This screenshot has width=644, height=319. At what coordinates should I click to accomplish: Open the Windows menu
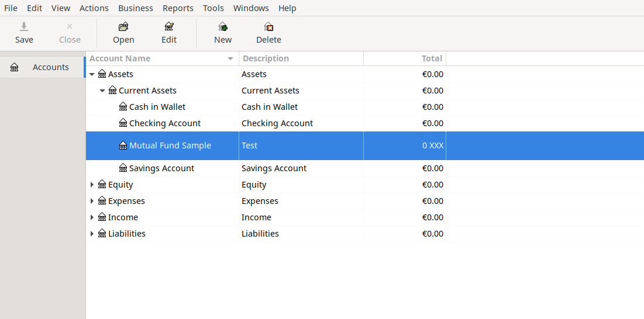251,8
